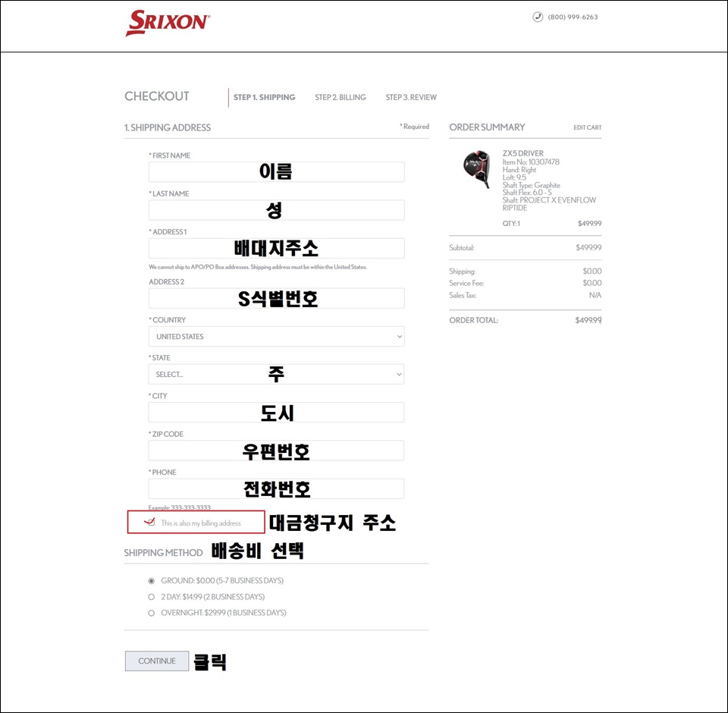
Task: Select the Service Fee $0.00 value
Action: coord(592,283)
